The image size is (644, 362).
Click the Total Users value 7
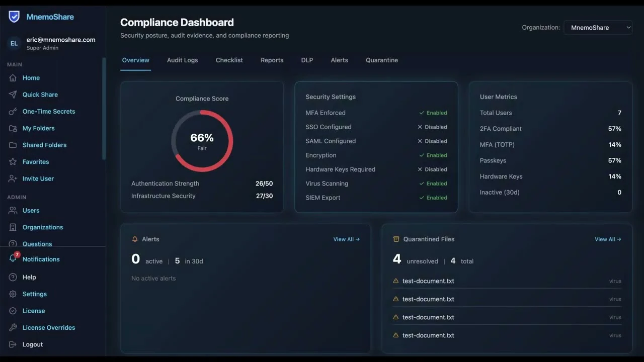coord(619,113)
